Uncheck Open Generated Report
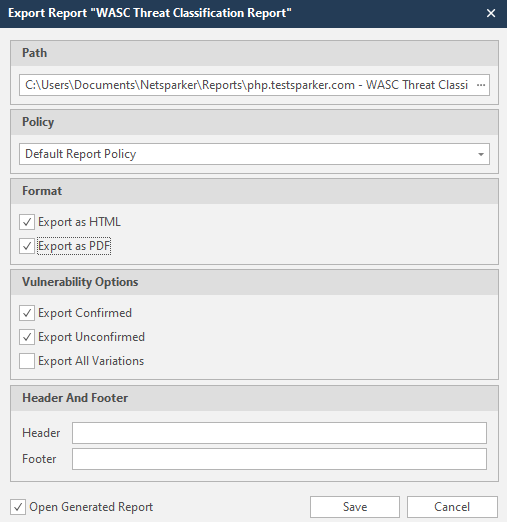This screenshot has width=507, height=522. tap(18, 507)
